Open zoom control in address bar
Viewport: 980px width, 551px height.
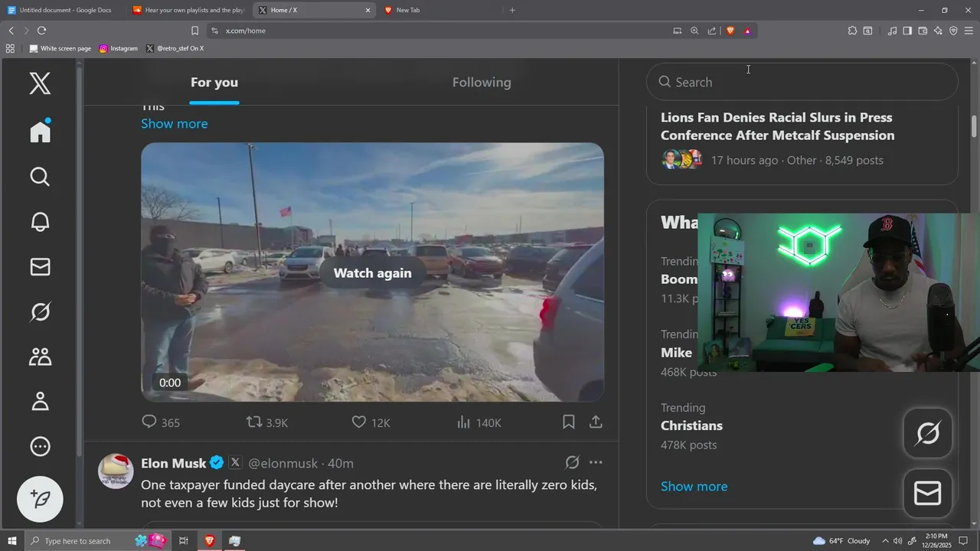coord(694,31)
